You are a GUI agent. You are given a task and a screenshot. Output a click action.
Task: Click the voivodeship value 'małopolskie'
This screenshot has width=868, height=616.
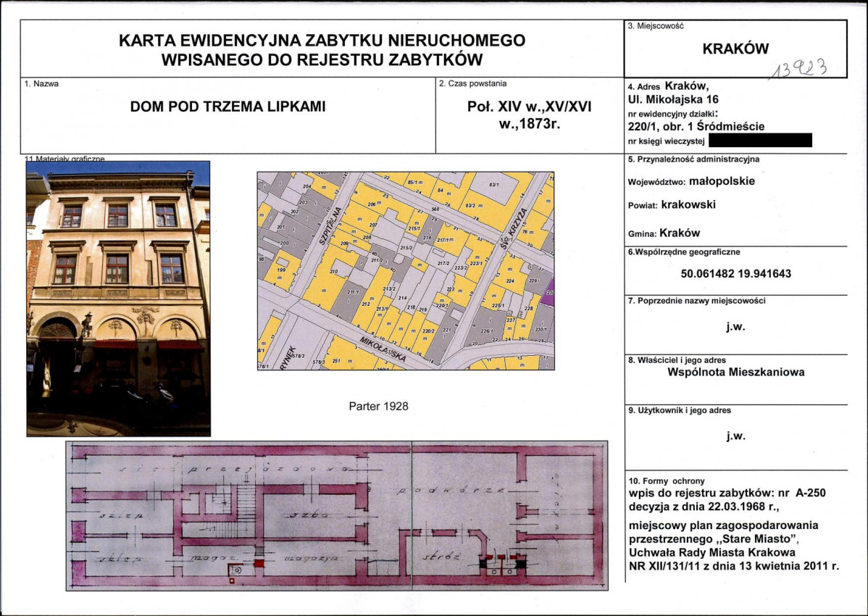tap(722, 181)
